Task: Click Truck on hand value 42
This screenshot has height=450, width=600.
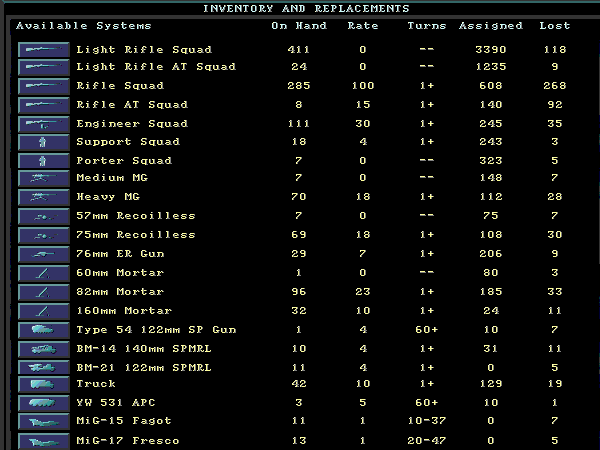Action: [299, 384]
